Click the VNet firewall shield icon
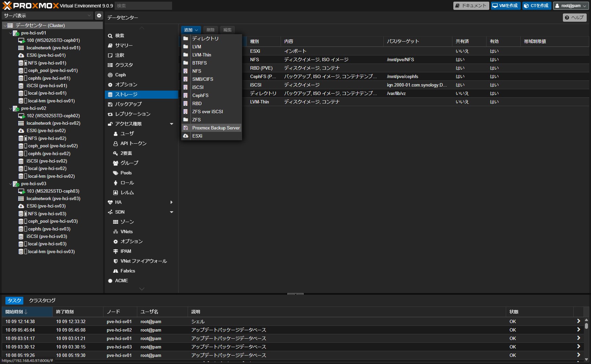This screenshot has width=591, height=364. [116, 261]
